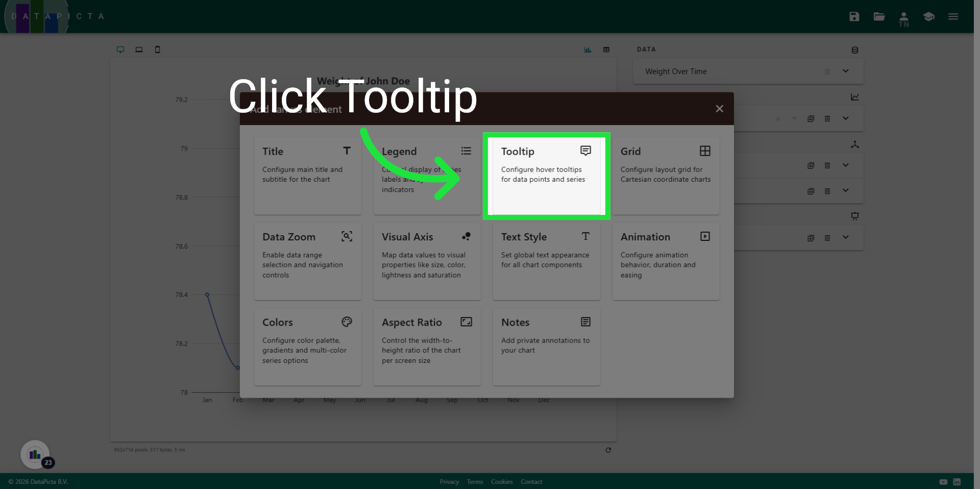Select the mobile preview icon
980x489 pixels.
pos(157,50)
